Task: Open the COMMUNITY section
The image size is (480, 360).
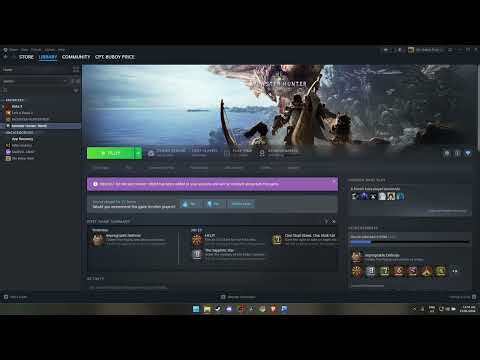Action: 76,57
